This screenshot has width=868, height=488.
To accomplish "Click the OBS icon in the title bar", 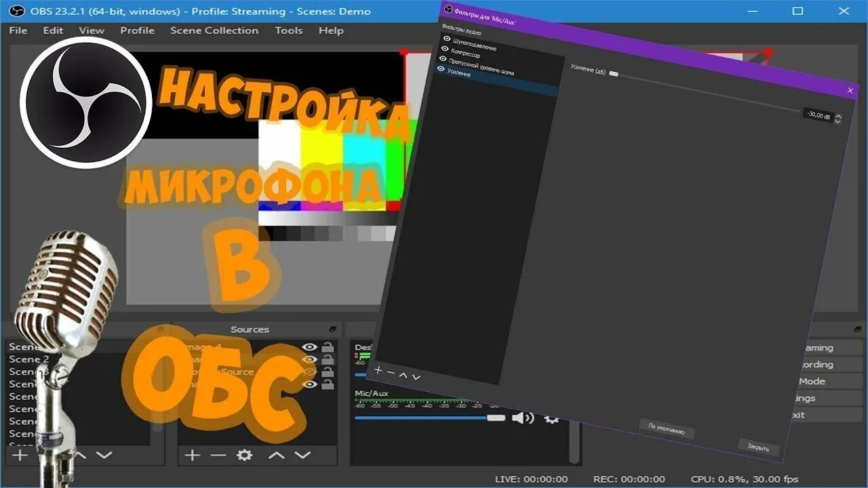I will pyautogui.click(x=16, y=11).
